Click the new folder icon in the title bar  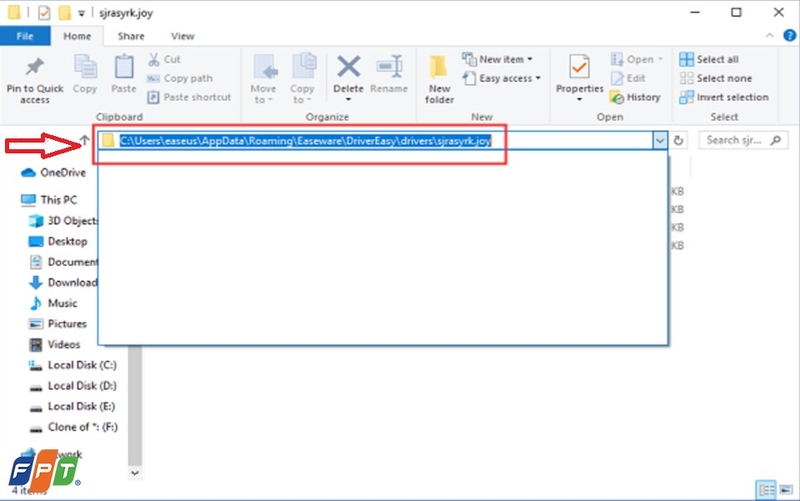tap(64, 12)
